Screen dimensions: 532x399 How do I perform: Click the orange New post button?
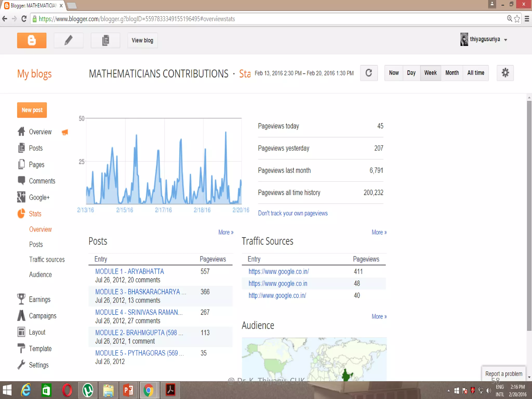coord(32,110)
